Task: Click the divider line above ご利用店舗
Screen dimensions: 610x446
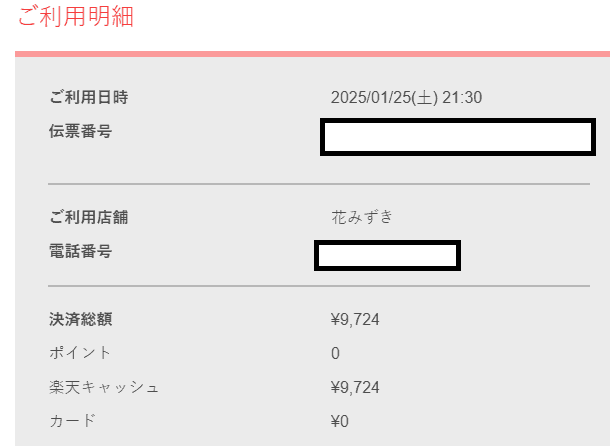Action: point(304,184)
